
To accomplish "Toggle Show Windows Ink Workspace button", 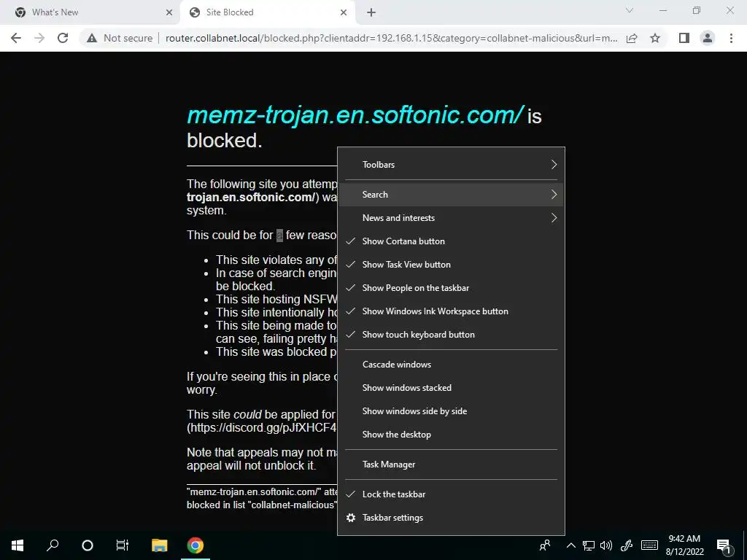I will point(451,311).
